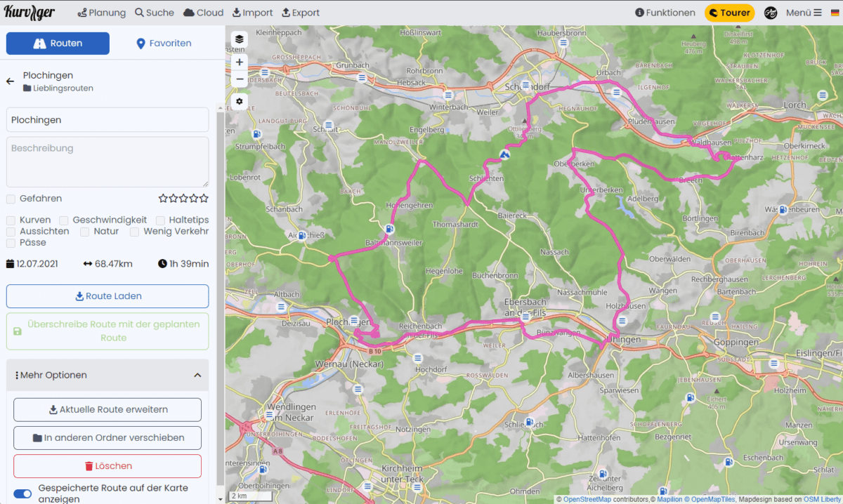This screenshot has height=504, width=843.
Task: Click the Route Laden button
Action: point(107,296)
